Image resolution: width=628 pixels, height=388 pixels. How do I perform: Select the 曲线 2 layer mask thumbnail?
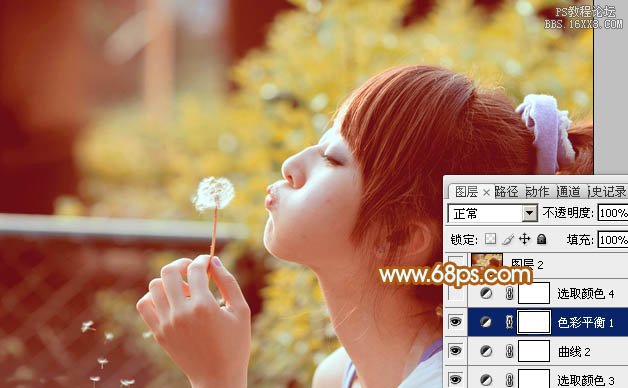pos(534,351)
